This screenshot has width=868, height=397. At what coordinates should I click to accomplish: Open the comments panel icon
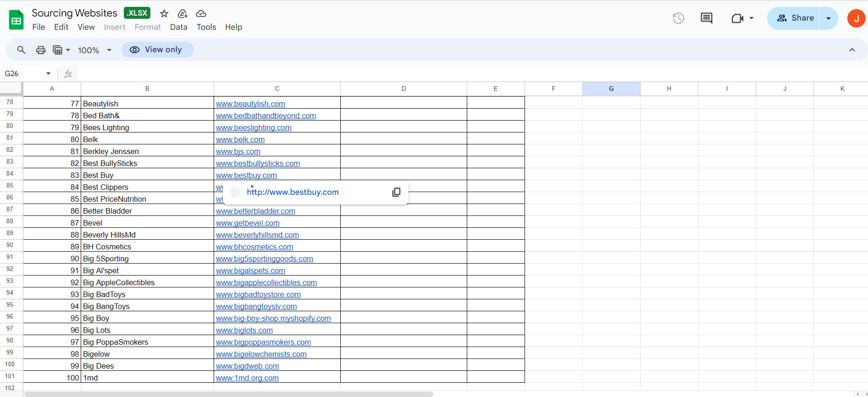point(706,18)
